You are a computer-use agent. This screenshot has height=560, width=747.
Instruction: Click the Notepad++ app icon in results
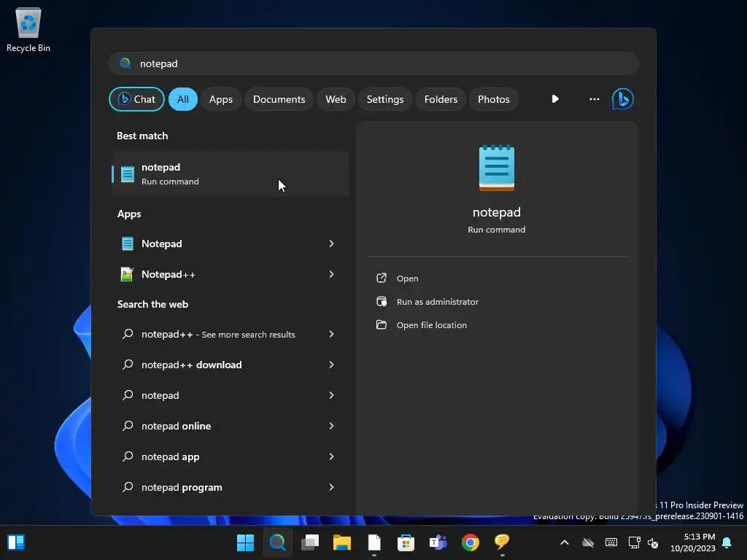coord(127,274)
